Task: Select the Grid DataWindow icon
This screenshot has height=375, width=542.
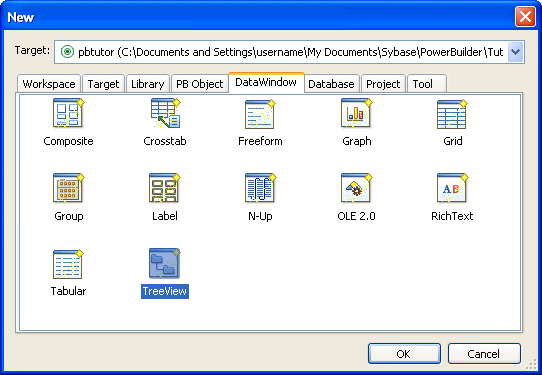Action: pyautogui.click(x=452, y=114)
